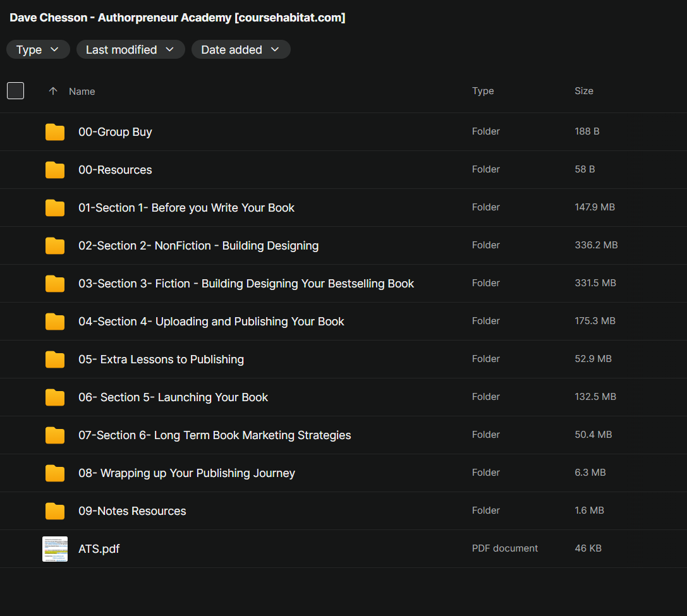Click the 132.5 MB size value
Screen dimensions: 687x616
595,397
